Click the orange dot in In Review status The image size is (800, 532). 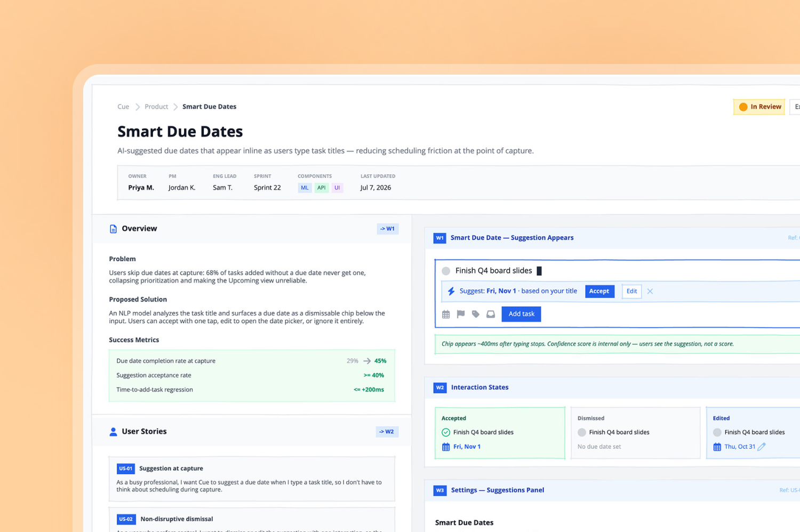[743, 107]
